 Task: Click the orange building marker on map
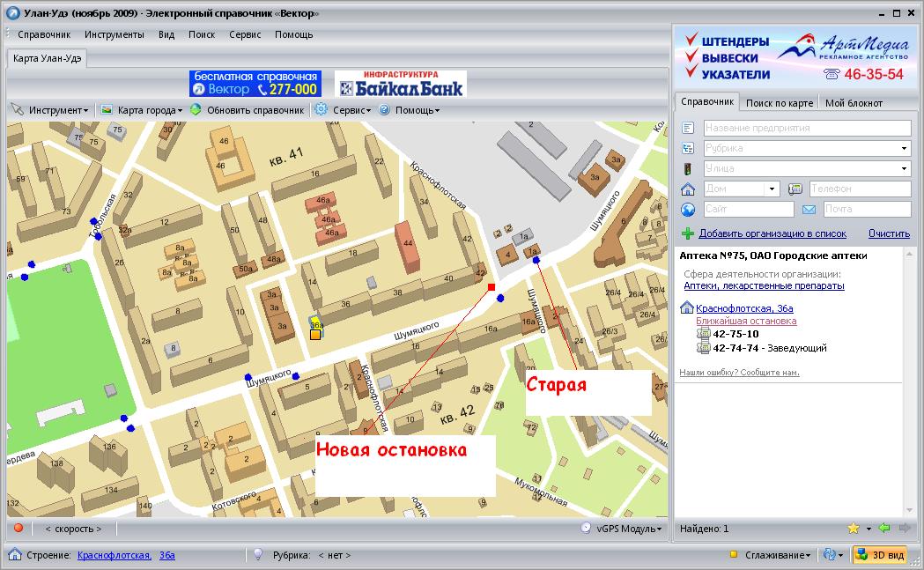click(x=315, y=334)
